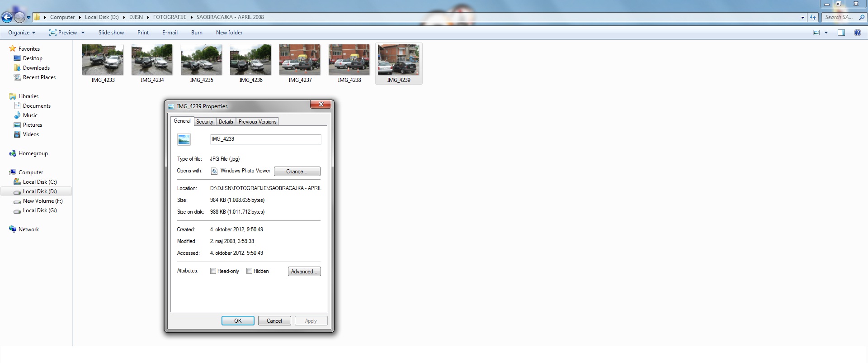Image resolution: width=868 pixels, height=363 pixels.
Task: Click FOTOGRAFIJE in address breadcrumb
Action: (x=170, y=17)
